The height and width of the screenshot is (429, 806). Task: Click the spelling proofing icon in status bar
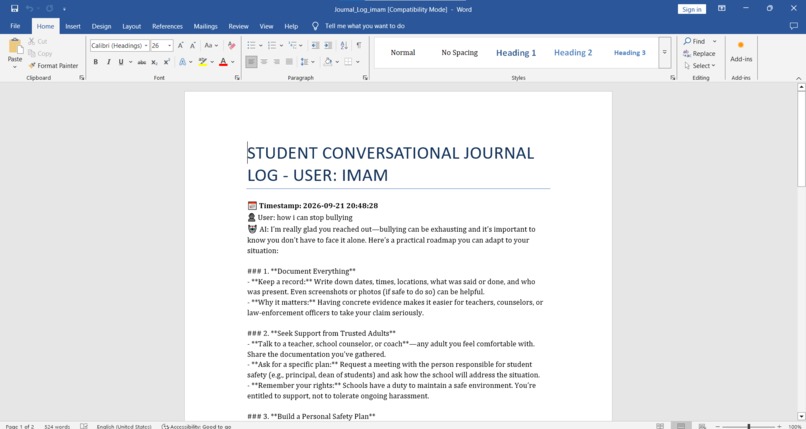tap(84, 426)
